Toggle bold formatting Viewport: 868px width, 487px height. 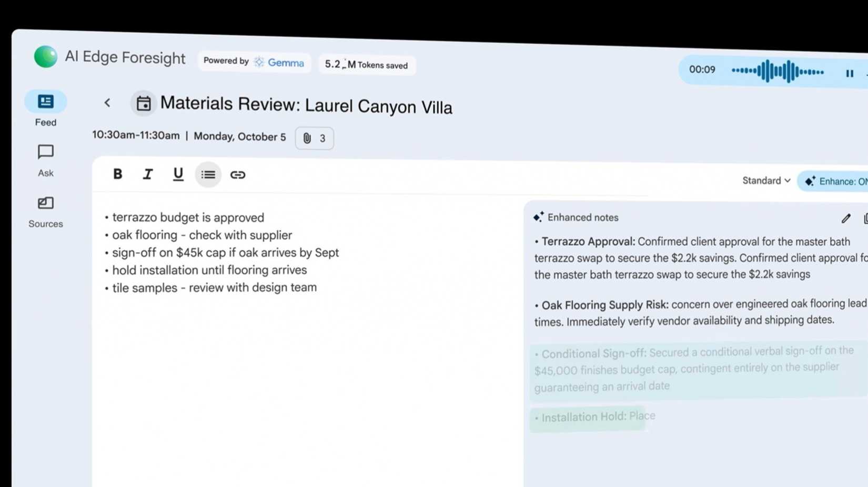tap(117, 174)
